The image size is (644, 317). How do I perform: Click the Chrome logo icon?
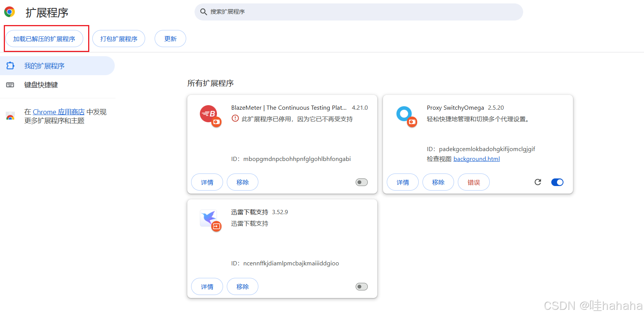[x=9, y=12]
